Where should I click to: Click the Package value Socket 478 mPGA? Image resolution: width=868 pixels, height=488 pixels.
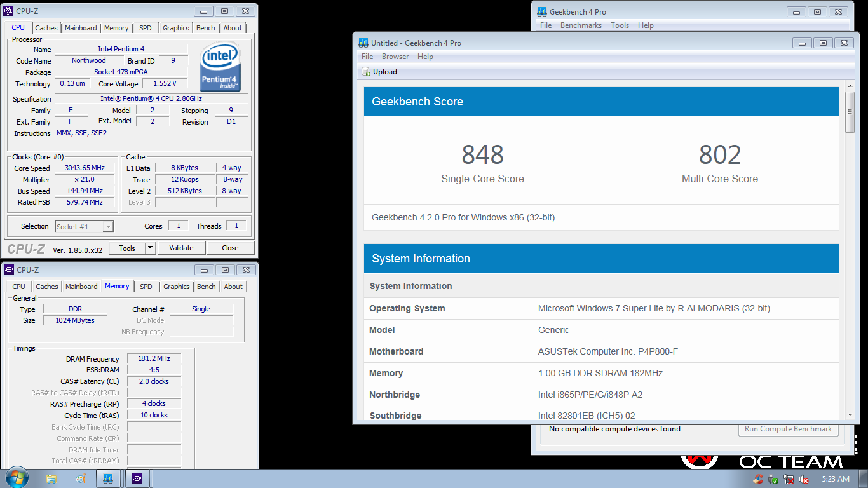[121, 72]
